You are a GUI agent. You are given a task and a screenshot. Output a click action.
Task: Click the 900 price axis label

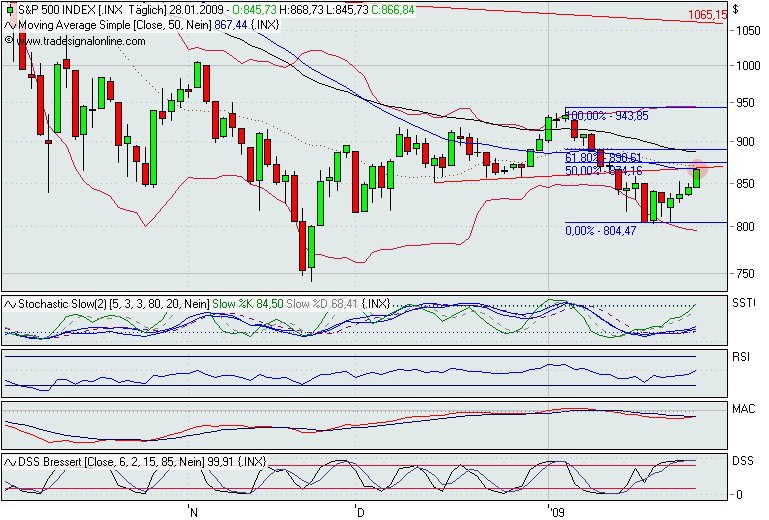pyautogui.click(x=744, y=142)
